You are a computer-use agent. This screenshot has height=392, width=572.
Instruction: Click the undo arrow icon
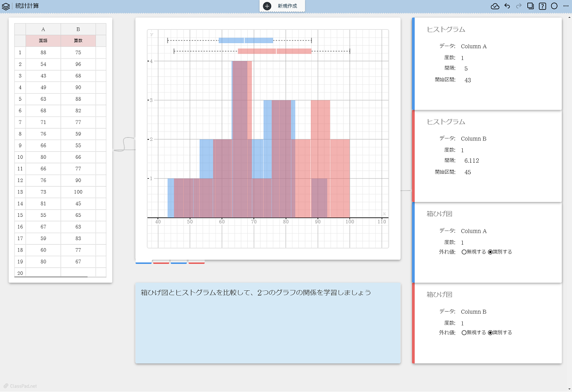pyautogui.click(x=507, y=6)
